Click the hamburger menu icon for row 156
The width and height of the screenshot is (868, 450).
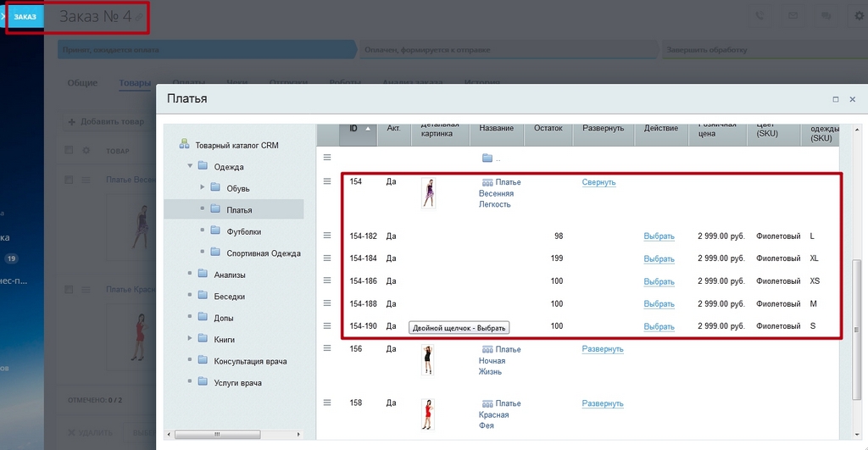tap(327, 348)
